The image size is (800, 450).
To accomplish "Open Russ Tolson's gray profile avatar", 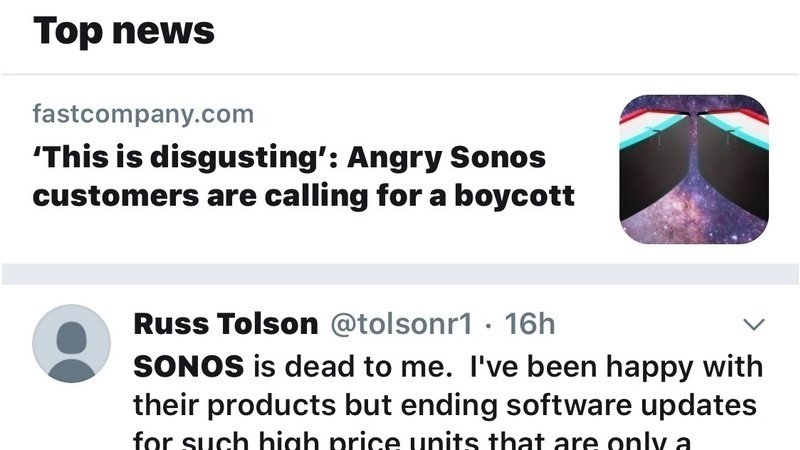I will click(x=71, y=344).
